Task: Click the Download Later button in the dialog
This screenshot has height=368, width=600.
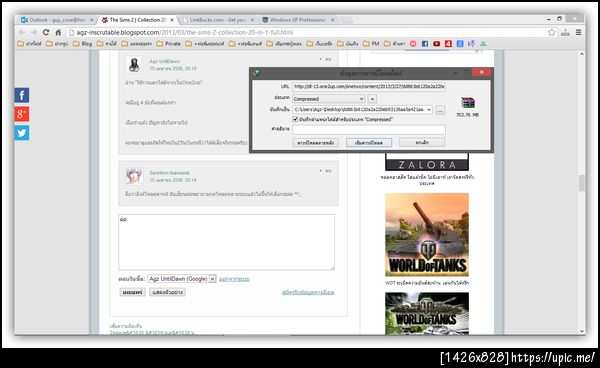Action: (316, 143)
